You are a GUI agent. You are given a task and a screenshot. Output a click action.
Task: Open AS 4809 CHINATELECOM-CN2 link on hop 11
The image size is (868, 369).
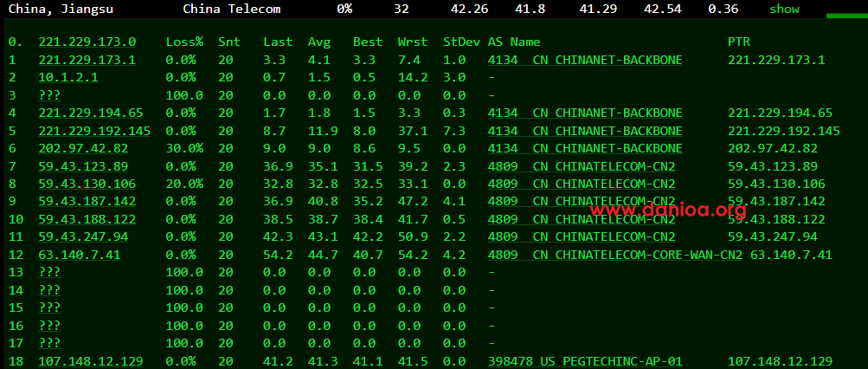582,237
